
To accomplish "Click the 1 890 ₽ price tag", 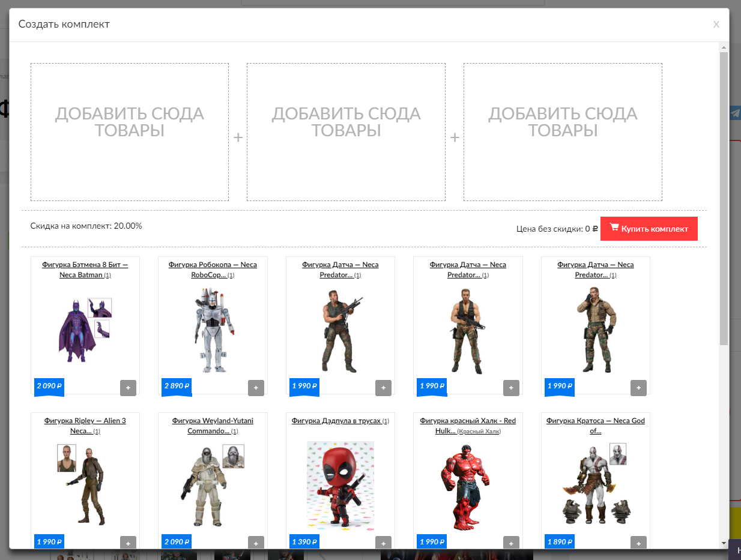I will (560, 542).
